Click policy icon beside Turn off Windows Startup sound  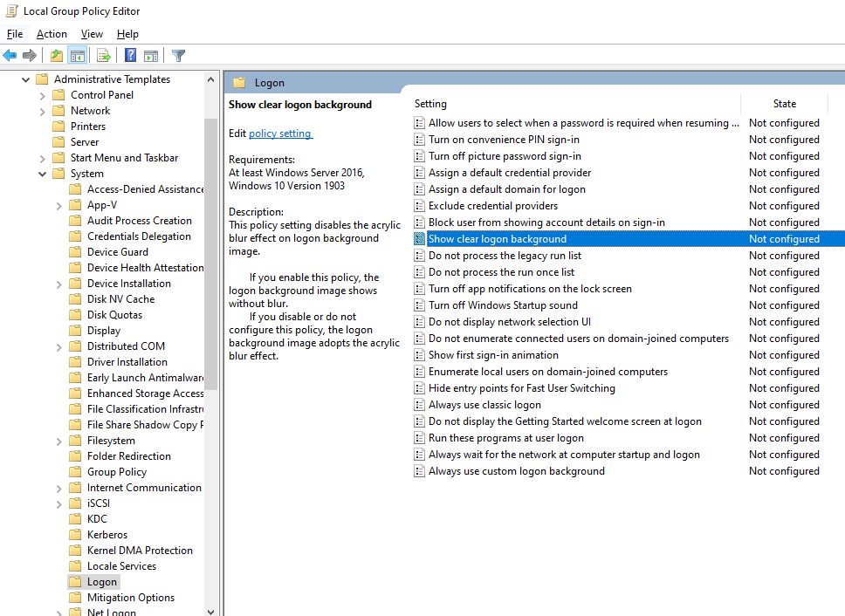[419, 305]
